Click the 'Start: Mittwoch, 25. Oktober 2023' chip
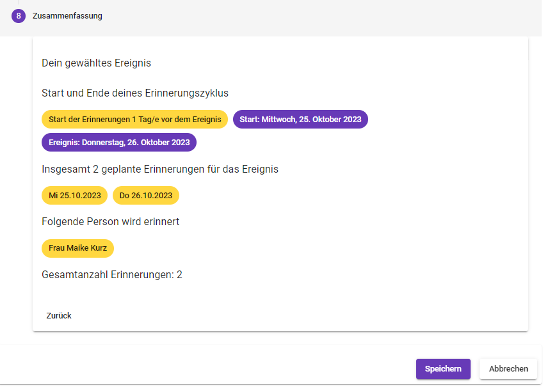 coord(300,120)
